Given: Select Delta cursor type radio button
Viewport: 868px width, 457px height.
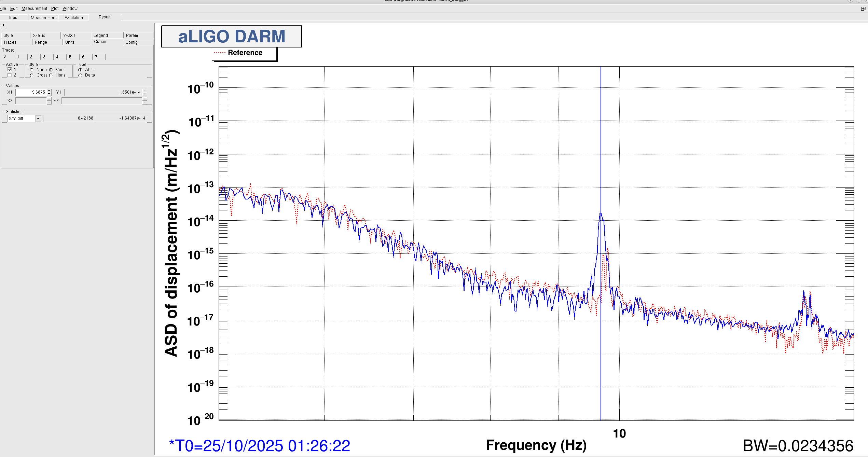Looking at the screenshot, I should [80, 75].
